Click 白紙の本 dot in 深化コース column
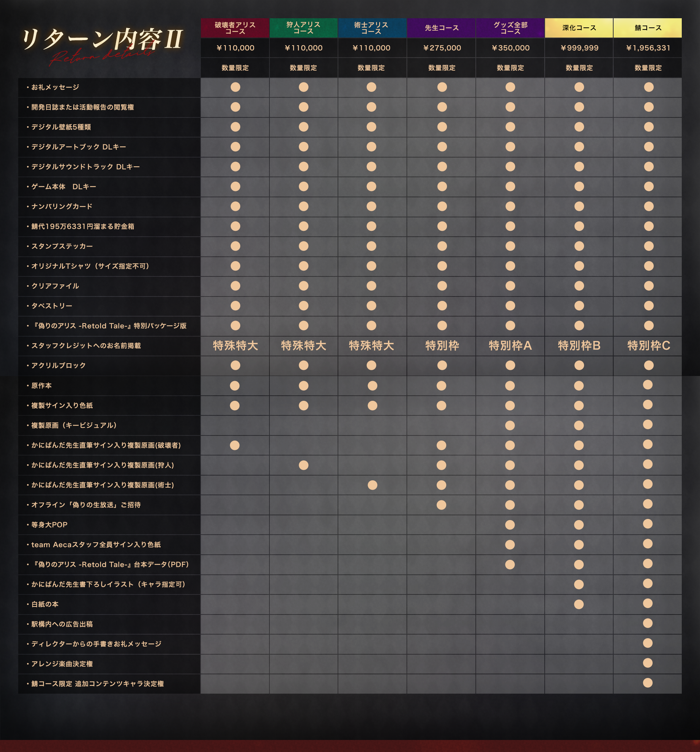The image size is (700, 752). point(579,604)
